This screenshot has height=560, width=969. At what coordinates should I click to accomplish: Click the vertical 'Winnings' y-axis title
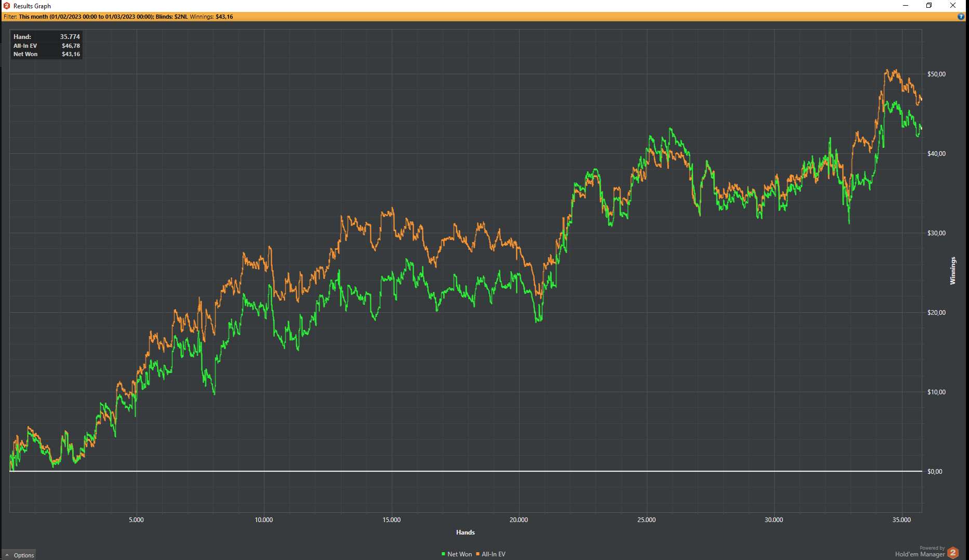tap(953, 271)
